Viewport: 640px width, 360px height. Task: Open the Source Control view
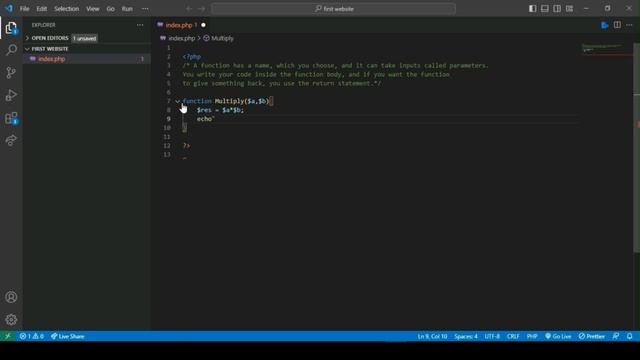(11, 73)
